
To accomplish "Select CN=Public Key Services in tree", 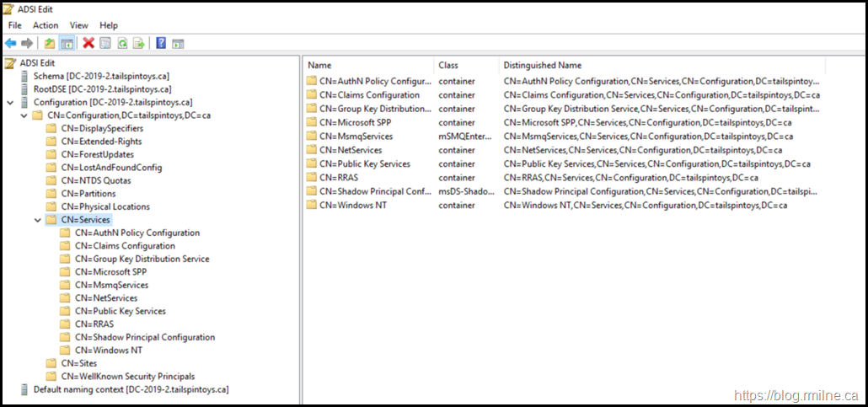I will click(x=120, y=311).
